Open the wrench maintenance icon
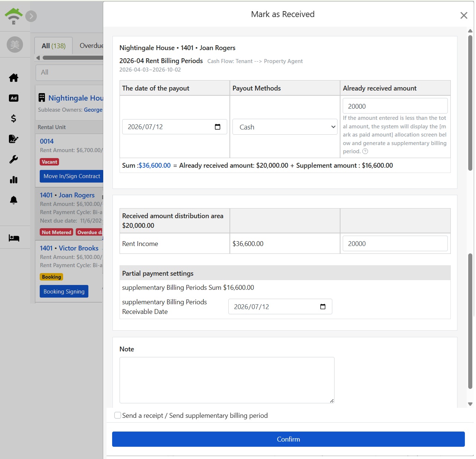Screen dimensions: 476x459 pos(14,159)
